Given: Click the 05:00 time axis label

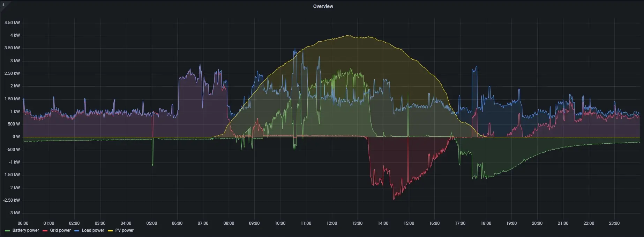Looking at the screenshot, I should 152,223.
